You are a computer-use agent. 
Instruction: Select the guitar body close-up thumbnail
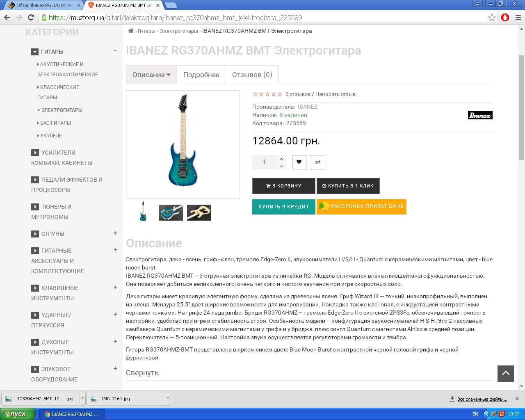click(x=171, y=212)
